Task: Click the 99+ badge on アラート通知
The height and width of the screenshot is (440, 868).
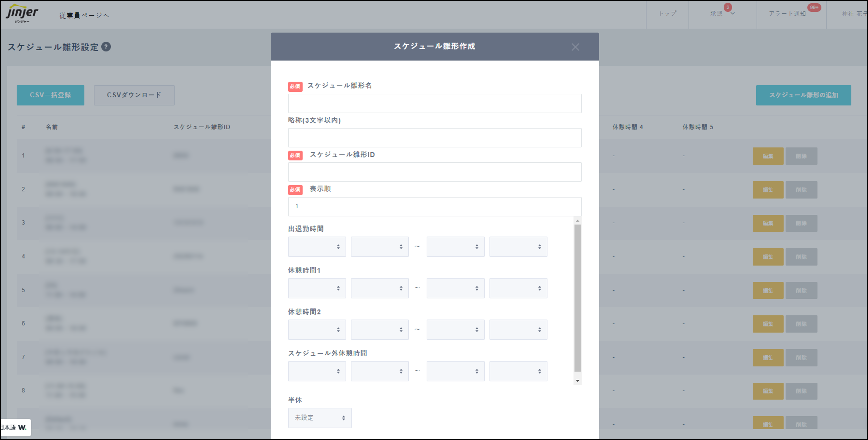Action: coord(815,7)
